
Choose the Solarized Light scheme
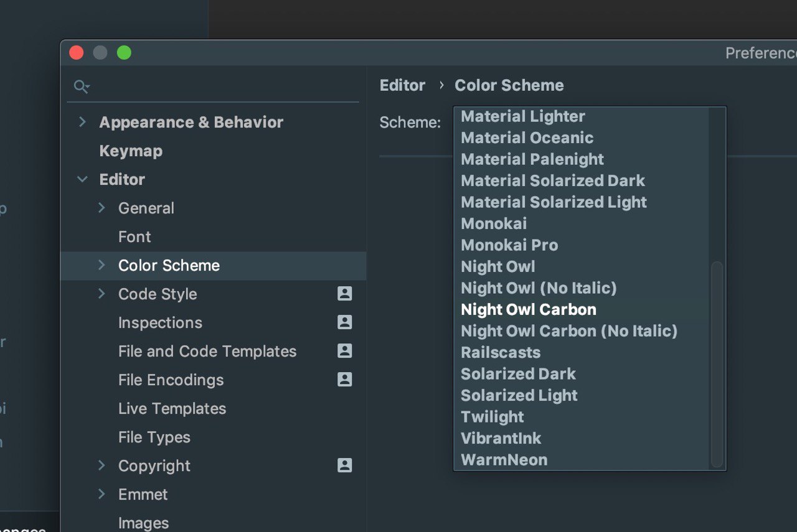pyautogui.click(x=519, y=395)
